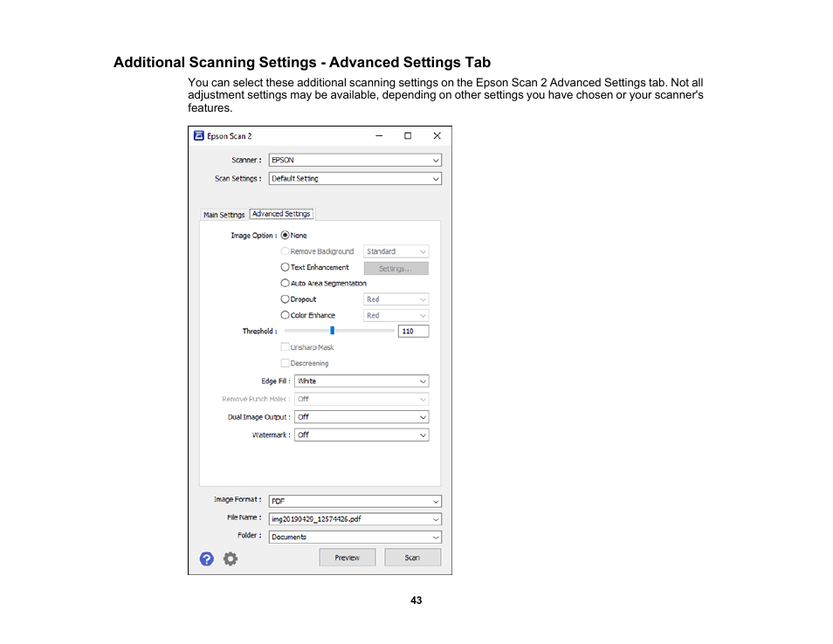The width and height of the screenshot is (833, 644).
Task: Open the configuration gear icon
Action: pyautogui.click(x=230, y=558)
